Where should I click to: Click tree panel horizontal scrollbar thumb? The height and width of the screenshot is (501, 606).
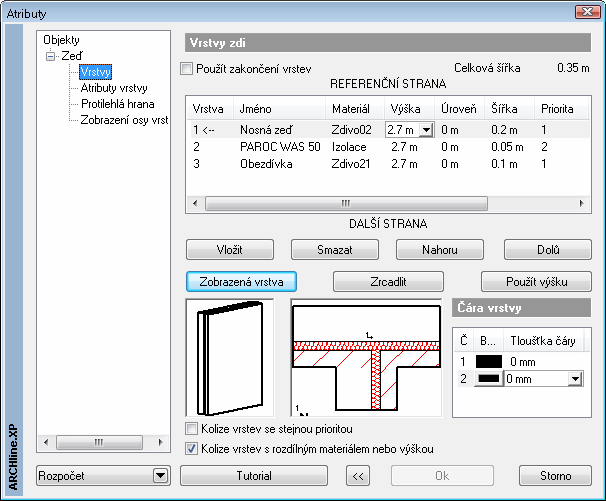pos(99,442)
